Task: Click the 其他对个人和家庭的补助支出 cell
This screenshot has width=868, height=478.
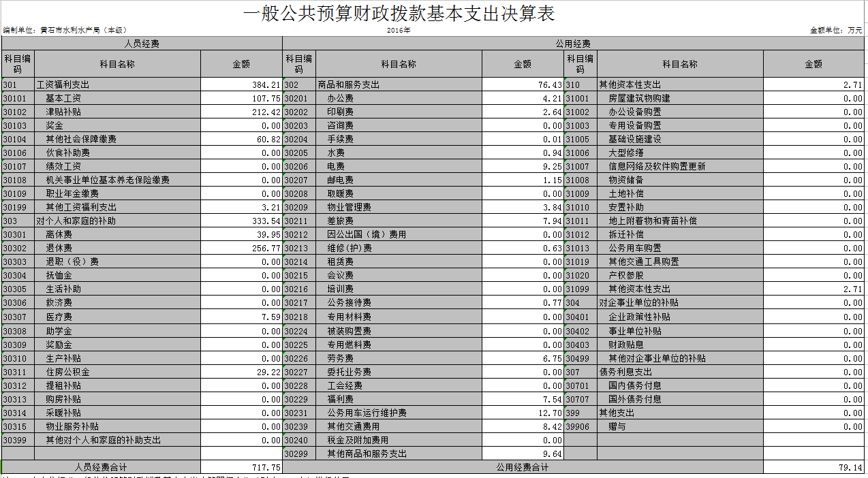Action: pyautogui.click(x=118, y=441)
